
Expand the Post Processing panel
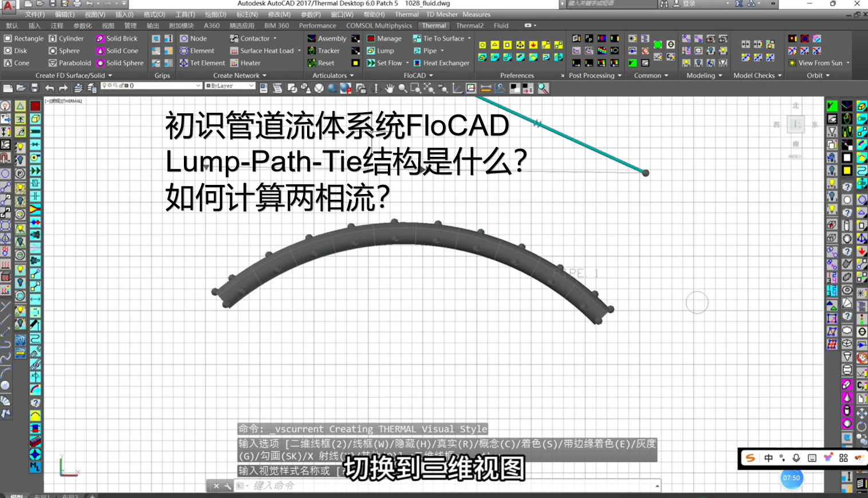(595, 76)
